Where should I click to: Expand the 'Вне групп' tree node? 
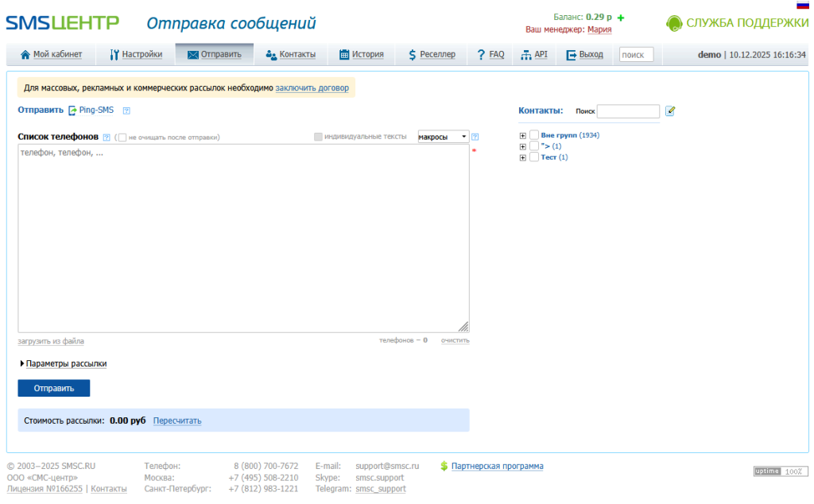pos(523,135)
